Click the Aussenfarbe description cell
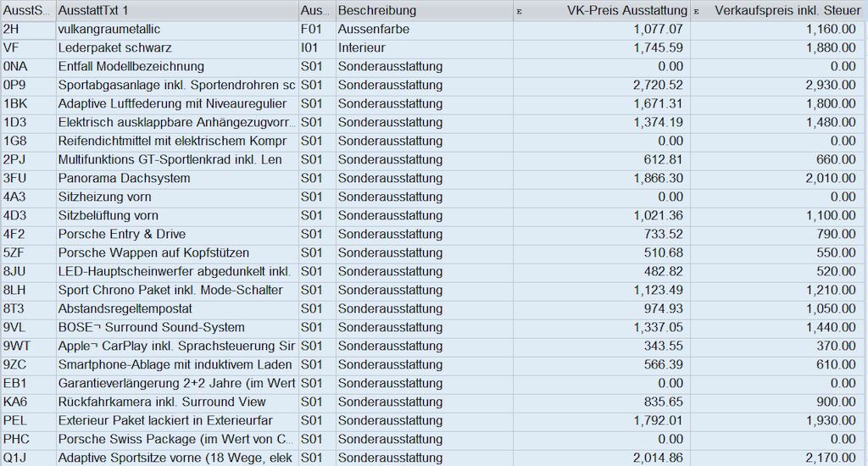The width and height of the screenshot is (868, 466). pos(425,30)
